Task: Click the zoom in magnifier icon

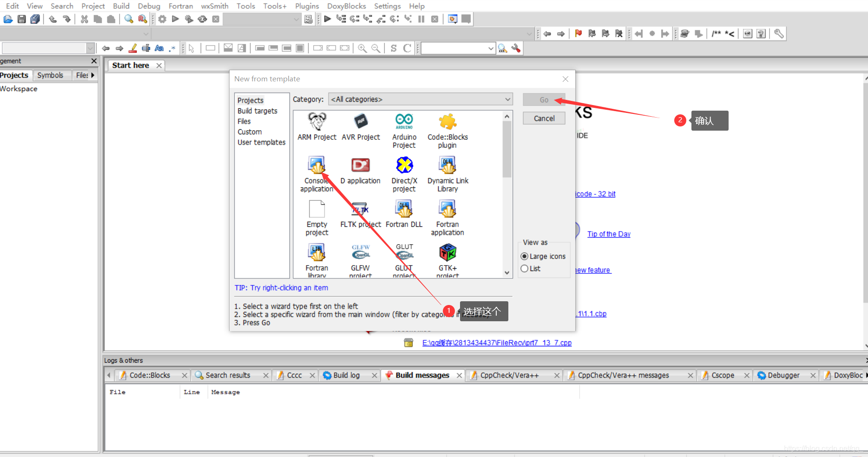Action: coord(362,48)
